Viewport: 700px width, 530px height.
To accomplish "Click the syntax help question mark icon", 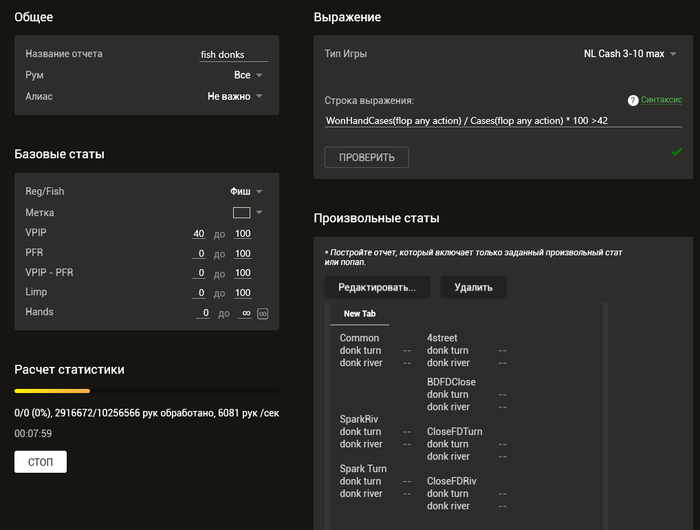I will [x=633, y=100].
